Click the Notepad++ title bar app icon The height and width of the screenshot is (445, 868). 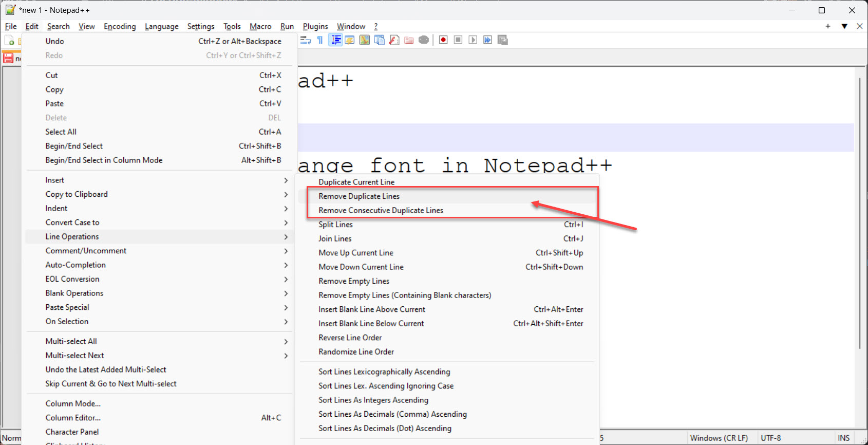(x=10, y=10)
